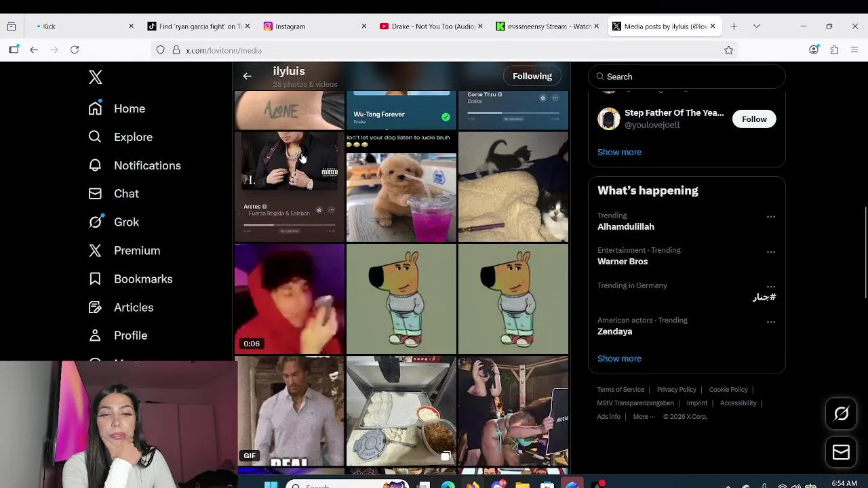
Task: Open the puppy with pink drink photo
Action: pos(401,187)
